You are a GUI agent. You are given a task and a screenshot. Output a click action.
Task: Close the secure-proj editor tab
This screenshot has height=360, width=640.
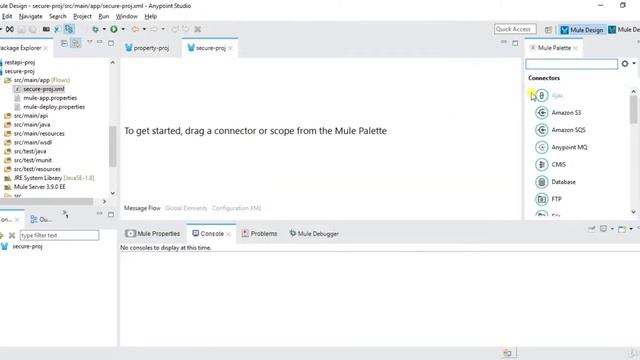(x=230, y=48)
